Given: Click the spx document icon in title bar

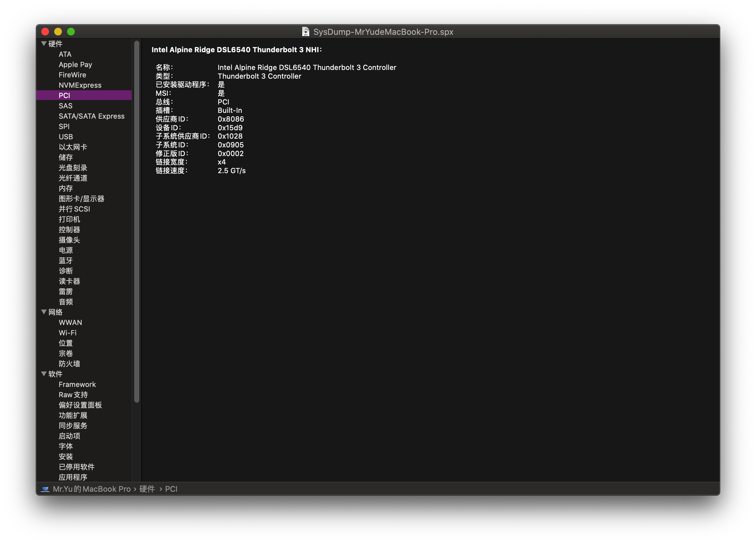Looking at the screenshot, I should tap(305, 32).
